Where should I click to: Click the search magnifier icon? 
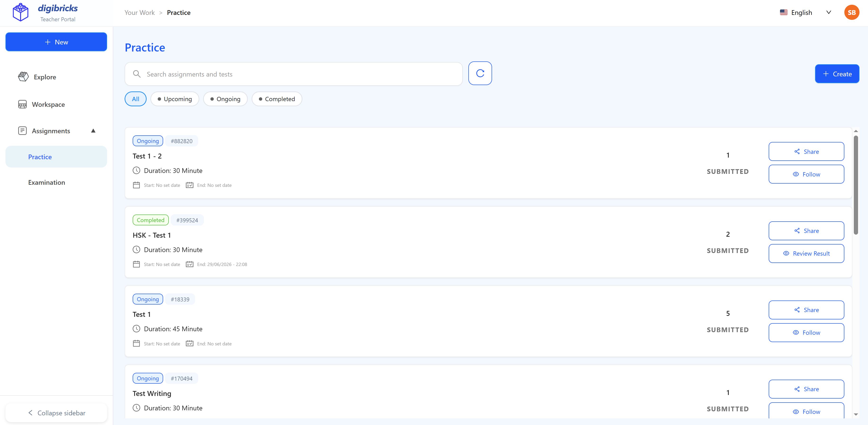137,74
